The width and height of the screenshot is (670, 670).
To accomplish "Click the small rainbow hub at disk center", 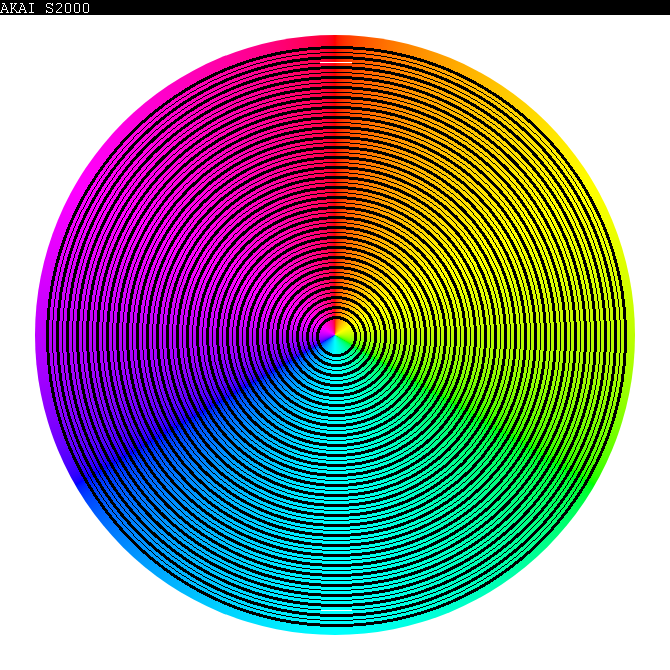I will tap(335, 335).
